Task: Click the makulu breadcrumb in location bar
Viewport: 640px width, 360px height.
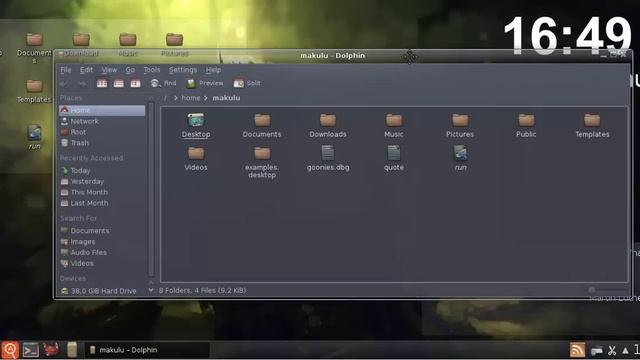Action: click(226, 98)
